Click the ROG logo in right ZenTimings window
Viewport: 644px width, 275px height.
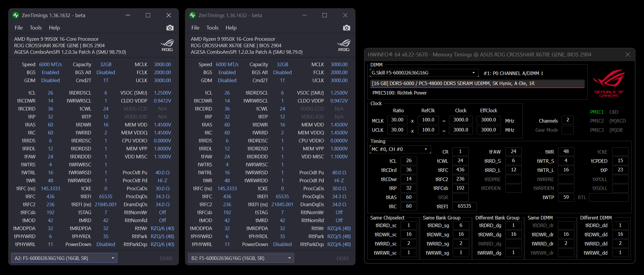[344, 45]
